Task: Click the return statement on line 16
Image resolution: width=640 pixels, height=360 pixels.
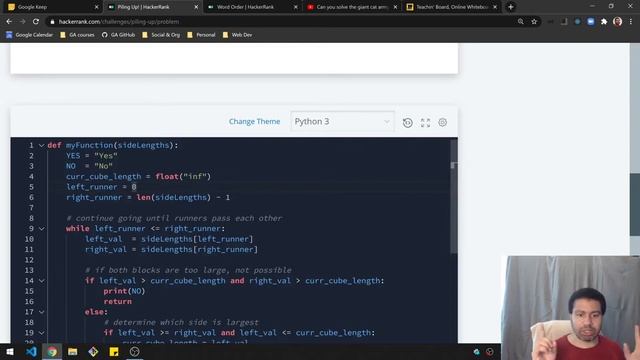Action: click(x=118, y=302)
